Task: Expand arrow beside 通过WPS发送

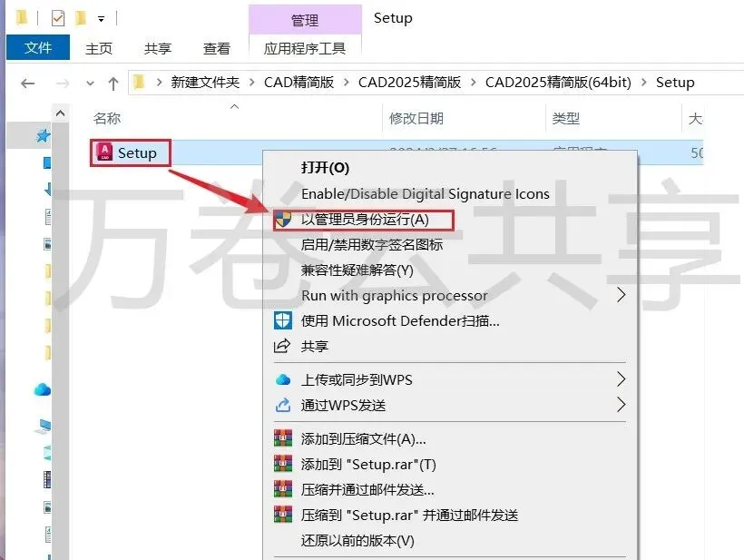Action: pyautogui.click(x=622, y=405)
